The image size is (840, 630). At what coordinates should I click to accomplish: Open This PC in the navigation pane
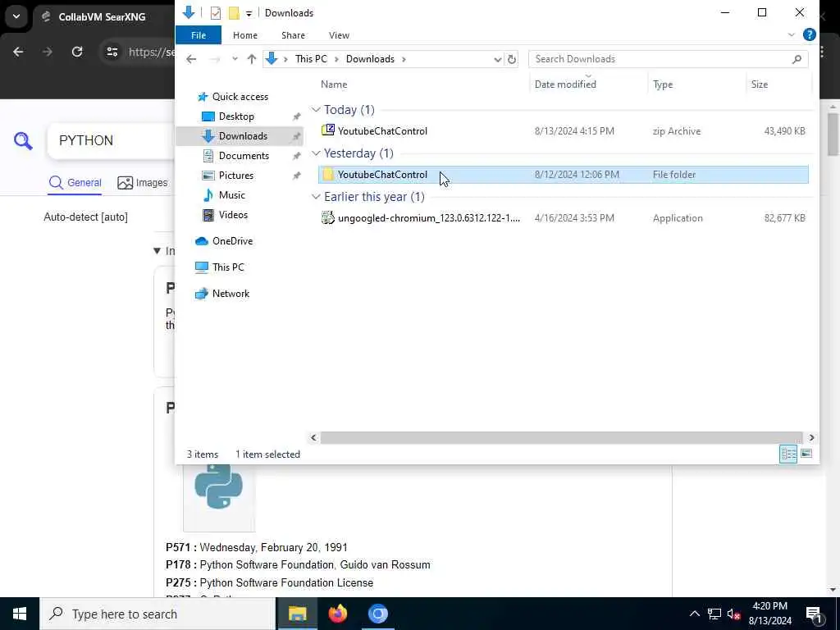(x=228, y=267)
